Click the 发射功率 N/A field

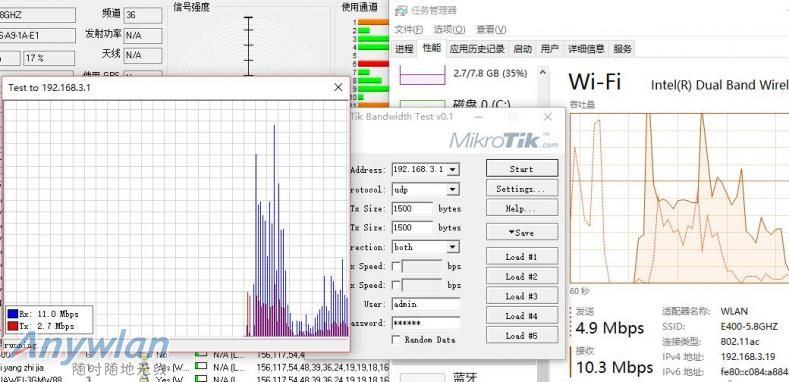pyautogui.click(x=143, y=36)
